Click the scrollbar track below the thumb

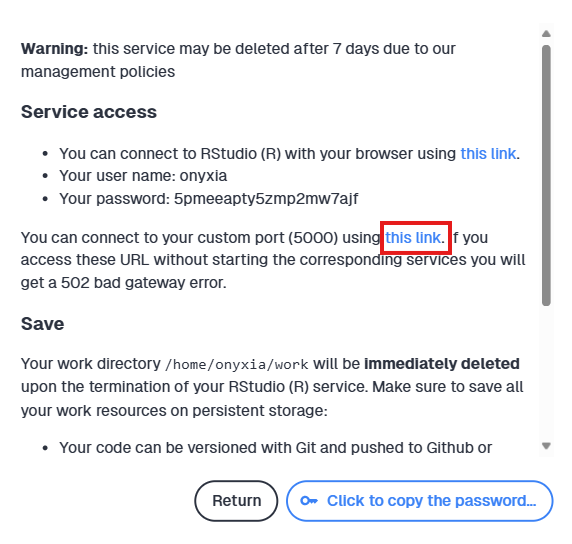546,372
